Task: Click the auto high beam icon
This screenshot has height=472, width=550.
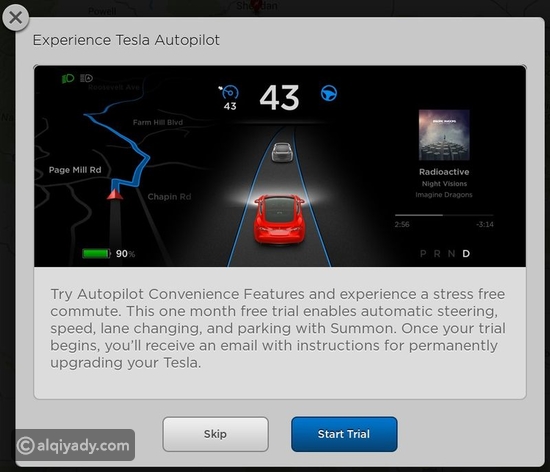Action: [86, 78]
